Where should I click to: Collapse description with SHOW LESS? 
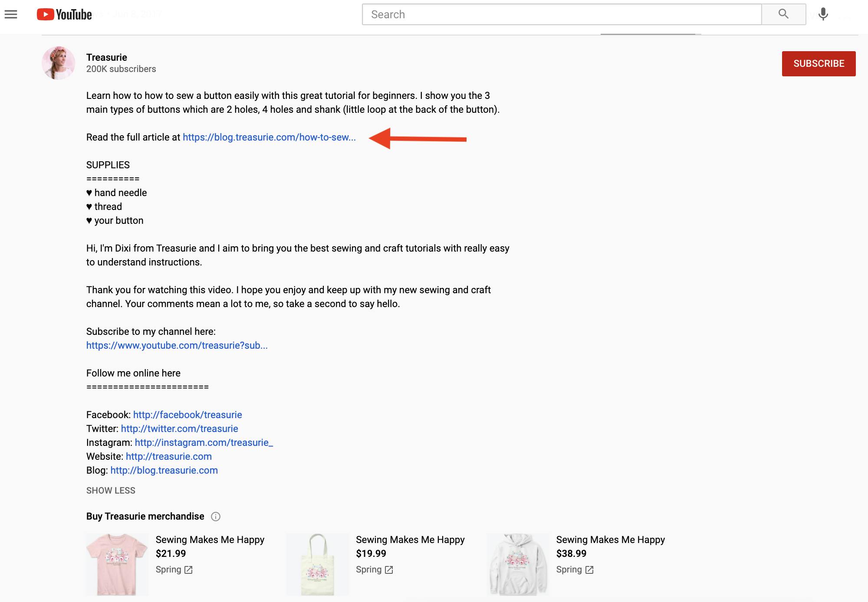click(x=111, y=491)
